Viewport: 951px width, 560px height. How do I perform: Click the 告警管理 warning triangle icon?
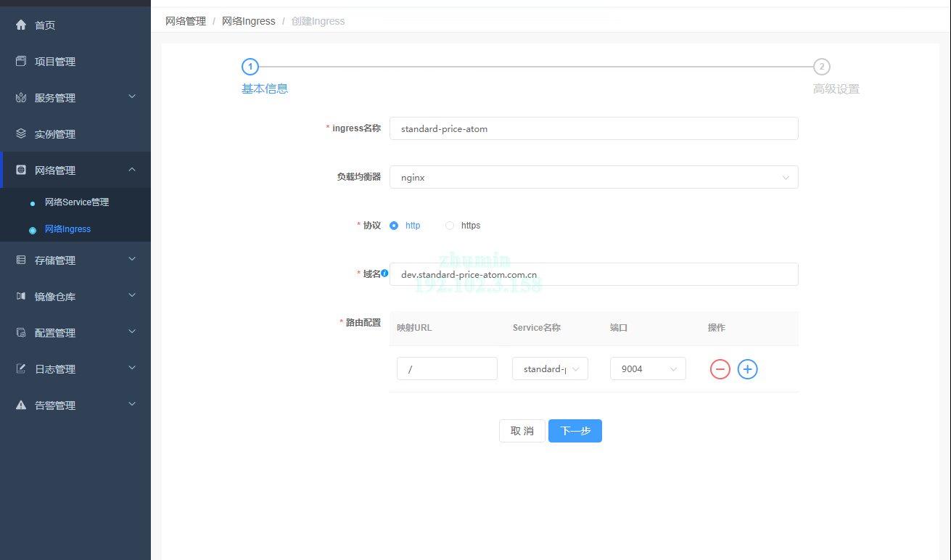pos(21,405)
